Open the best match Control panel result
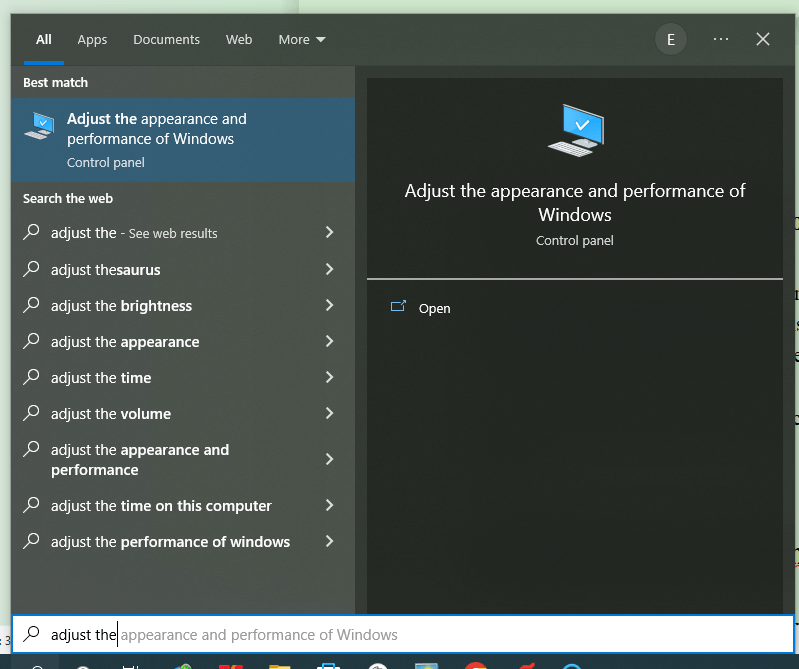799x669 pixels. pyautogui.click(x=183, y=140)
